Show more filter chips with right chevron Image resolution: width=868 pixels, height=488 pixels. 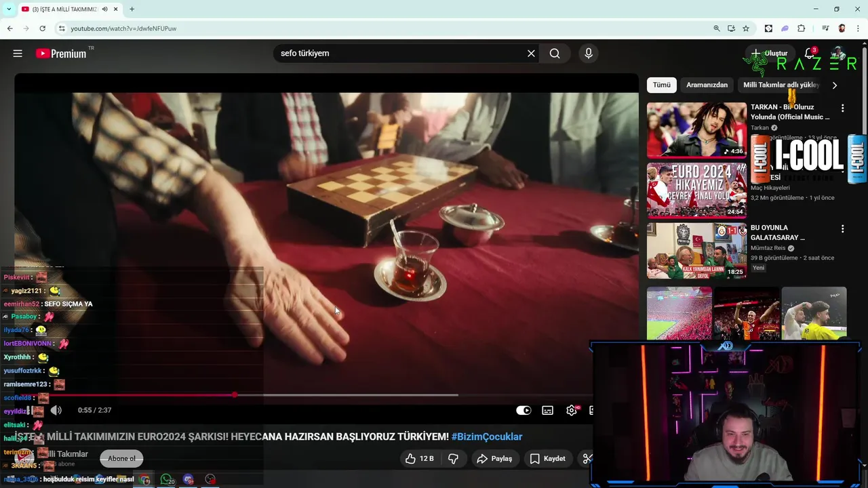[834, 85]
